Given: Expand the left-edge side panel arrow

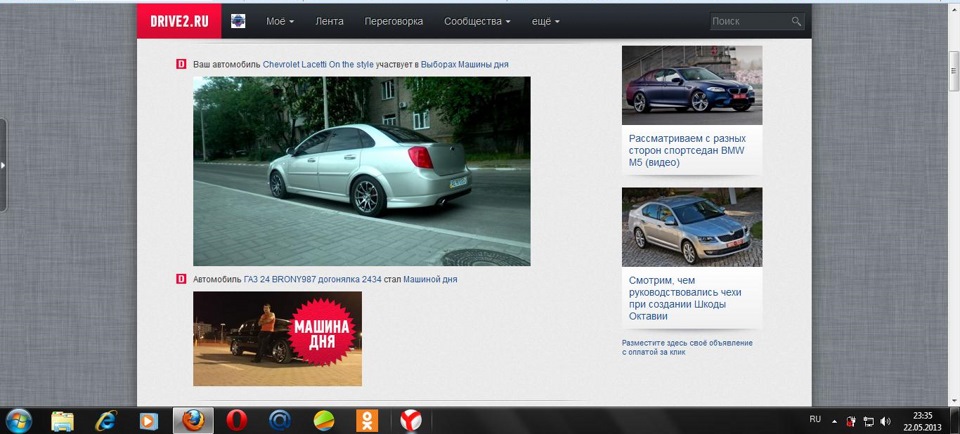Looking at the screenshot, I should [x=3, y=165].
